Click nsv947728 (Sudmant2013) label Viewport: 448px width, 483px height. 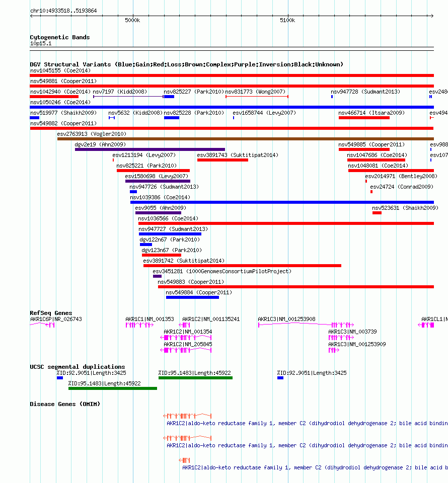(x=365, y=92)
